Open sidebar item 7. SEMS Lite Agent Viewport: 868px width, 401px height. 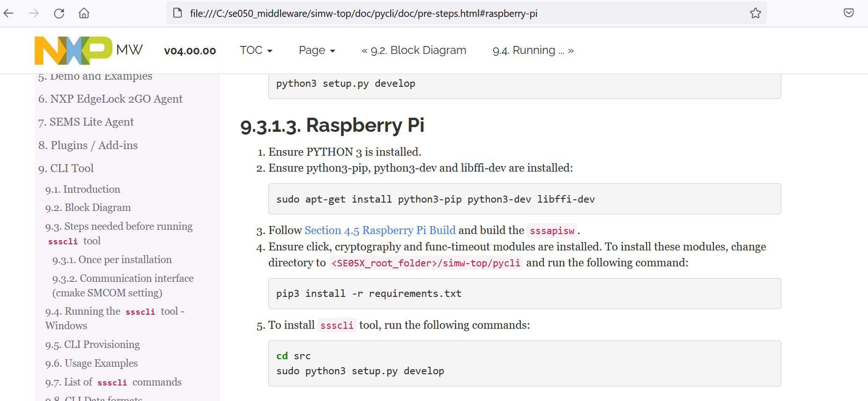pyautogui.click(x=86, y=122)
